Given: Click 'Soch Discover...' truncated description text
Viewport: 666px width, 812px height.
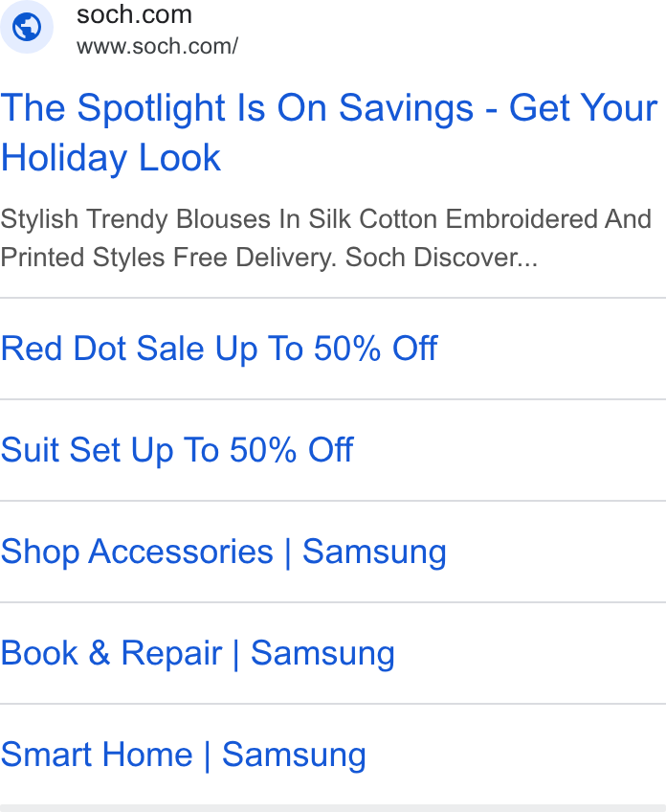Looking at the screenshot, I should coord(441,257).
